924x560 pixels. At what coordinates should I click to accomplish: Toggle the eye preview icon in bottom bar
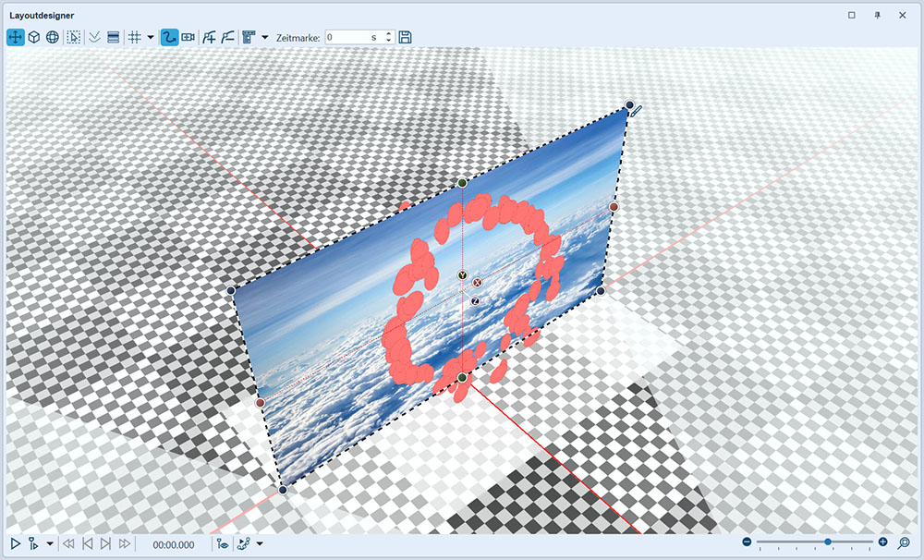tap(223, 544)
